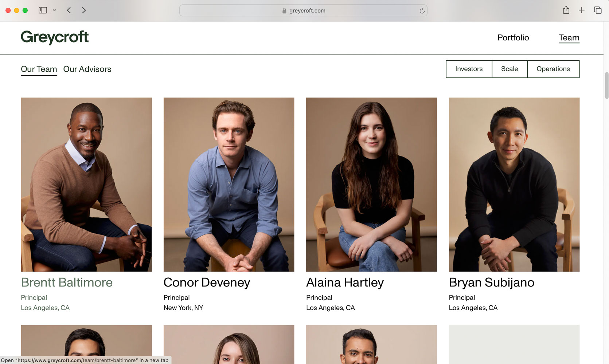Open Conor Deveney's portrait photo
609x364 pixels.
coord(229,185)
